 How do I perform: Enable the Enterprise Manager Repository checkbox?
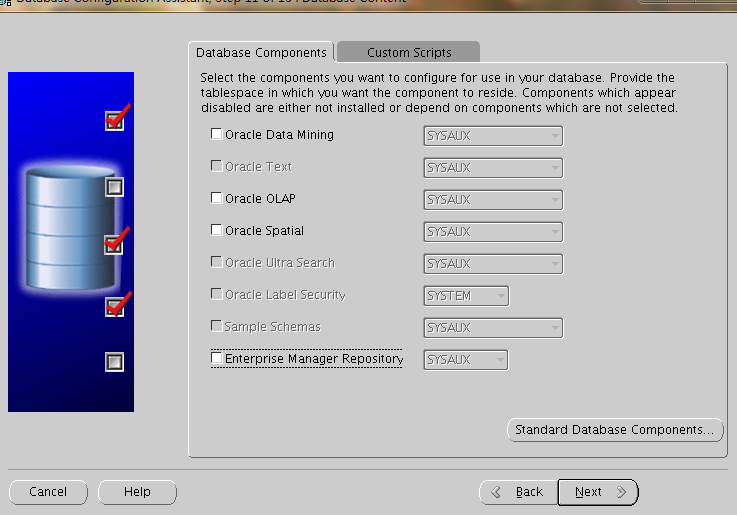[216, 358]
